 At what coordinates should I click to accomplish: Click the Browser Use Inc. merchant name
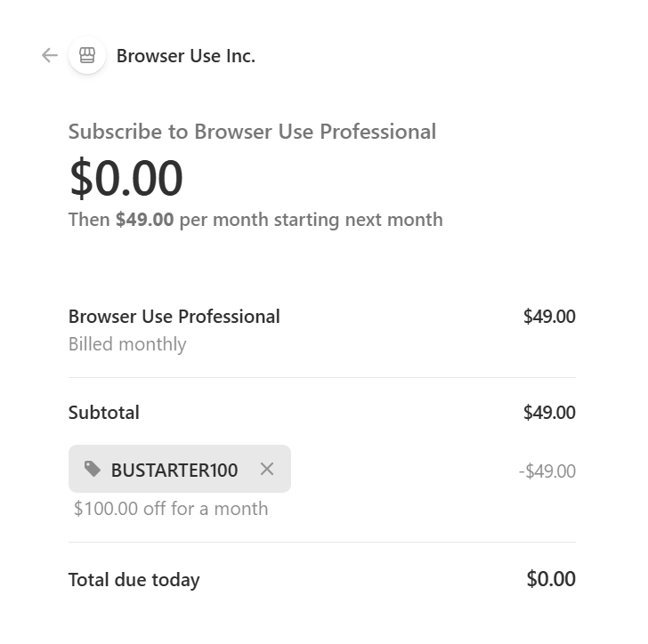click(186, 56)
